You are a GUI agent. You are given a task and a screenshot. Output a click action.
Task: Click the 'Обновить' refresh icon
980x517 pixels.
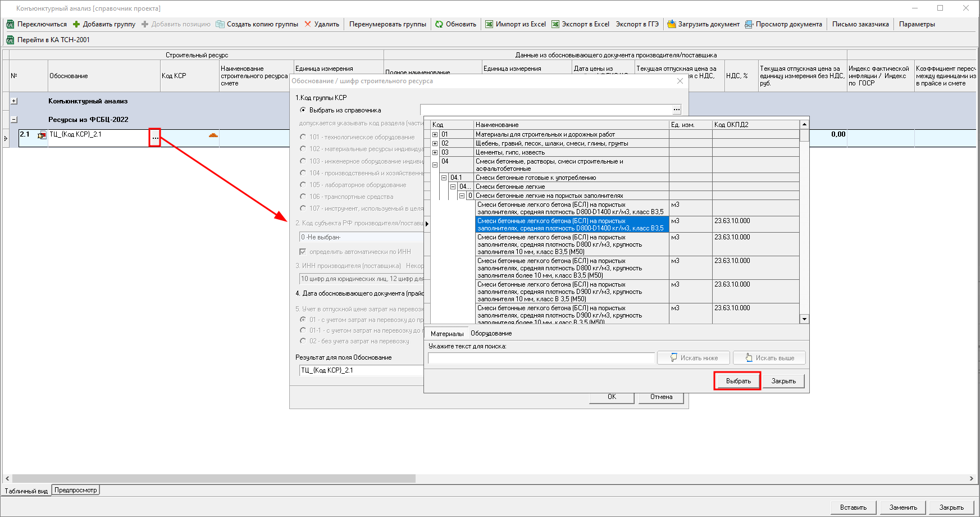click(x=439, y=24)
